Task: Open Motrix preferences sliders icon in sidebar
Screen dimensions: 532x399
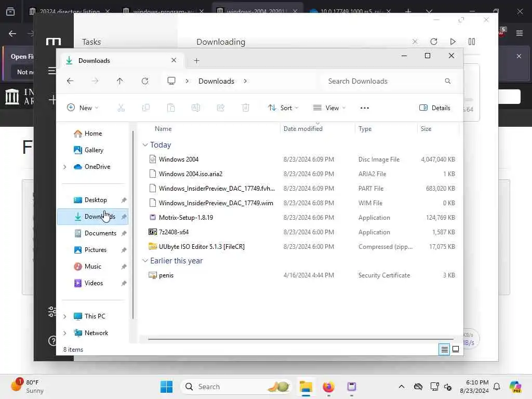Action: [x=52, y=311]
